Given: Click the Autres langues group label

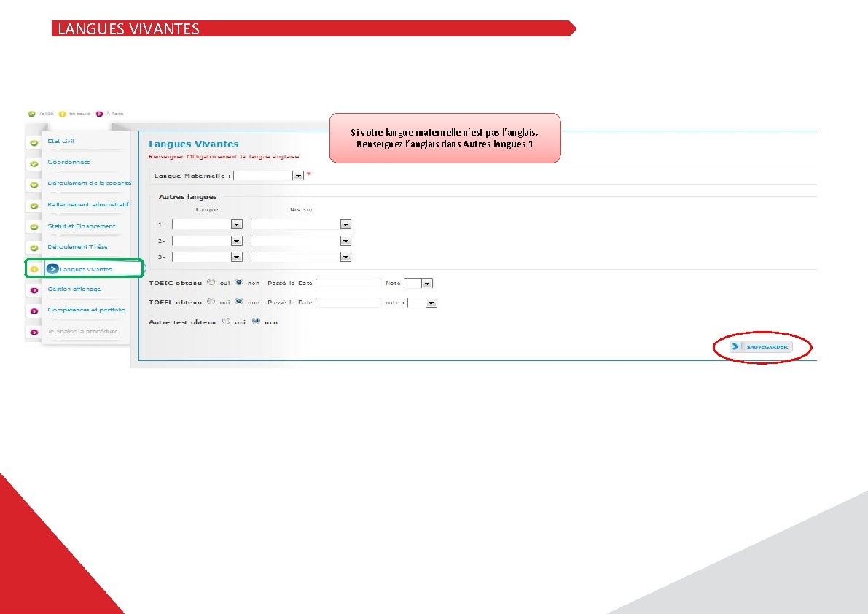Looking at the screenshot, I should (187, 197).
